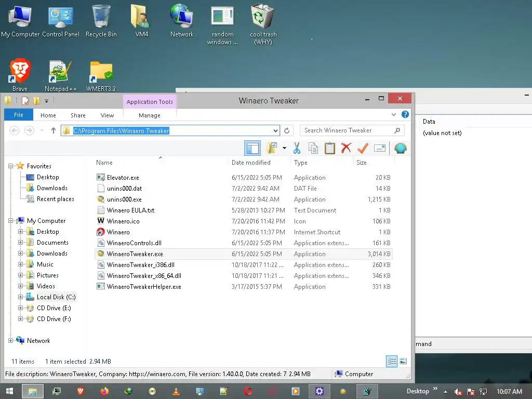Go Back using the left arrow button
The height and width of the screenshot is (399, 532).
14,130
